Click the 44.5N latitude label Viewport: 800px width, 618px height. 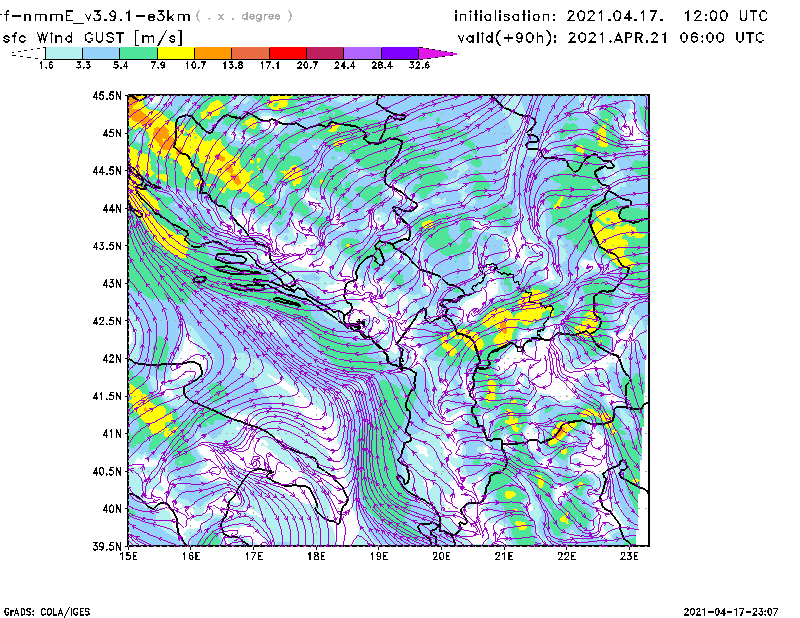[108, 170]
